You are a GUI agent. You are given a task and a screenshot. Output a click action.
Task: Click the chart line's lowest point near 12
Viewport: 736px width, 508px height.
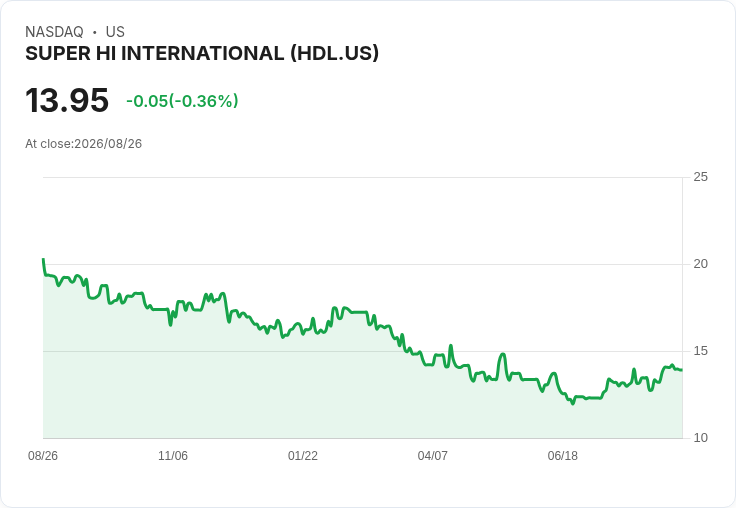[x=573, y=403]
